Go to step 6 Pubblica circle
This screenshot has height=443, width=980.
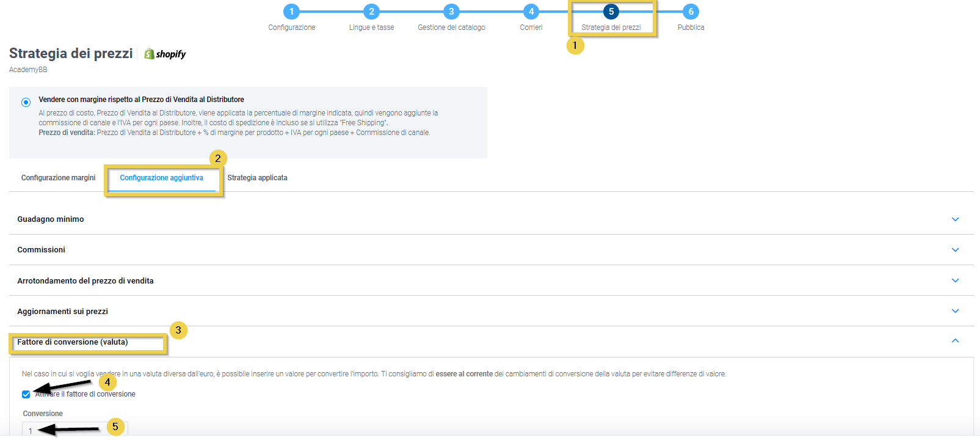[x=691, y=12]
